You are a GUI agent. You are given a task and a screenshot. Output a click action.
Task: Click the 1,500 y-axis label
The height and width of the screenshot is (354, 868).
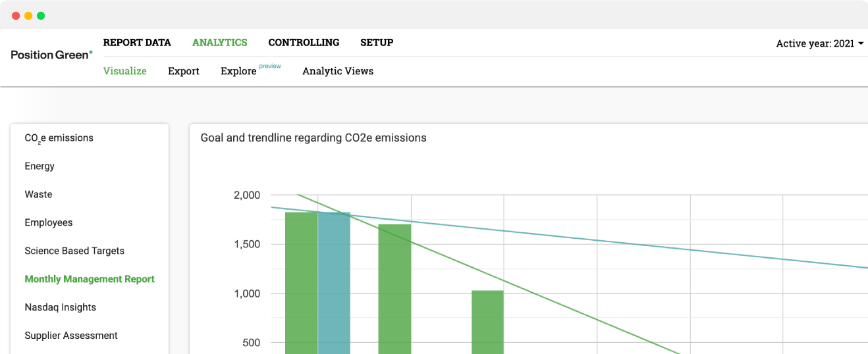(x=247, y=244)
